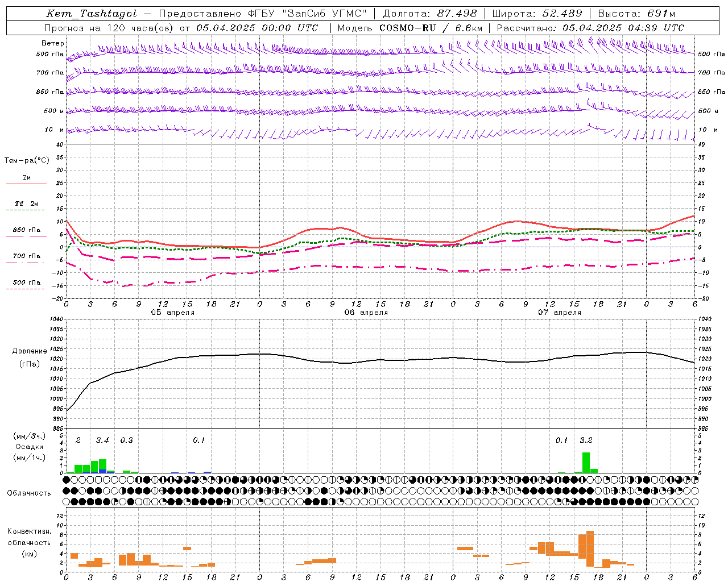The width and height of the screenshot is (728, 582).
Task: Click the 'Модель COSMO-RU / 6.6км' label
Action: coord(410,28)
